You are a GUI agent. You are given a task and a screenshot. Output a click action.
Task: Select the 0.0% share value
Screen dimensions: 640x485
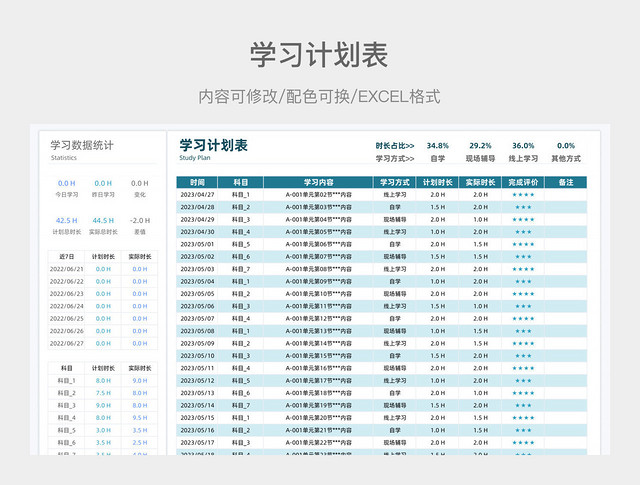[x=566, y=146]
